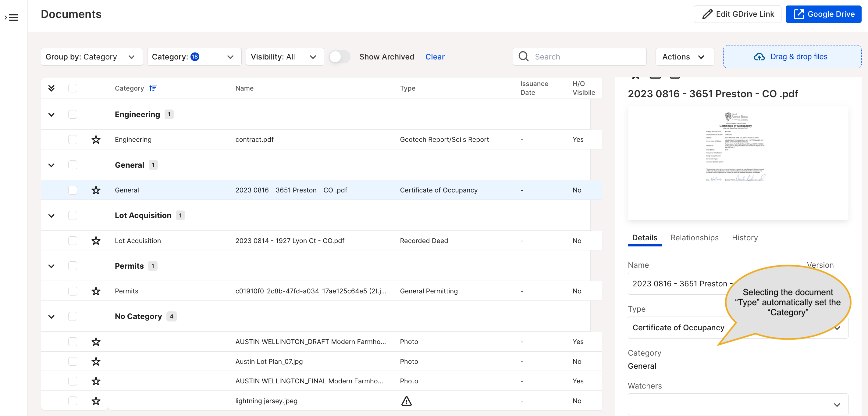Open the History tab

point(745,238)
